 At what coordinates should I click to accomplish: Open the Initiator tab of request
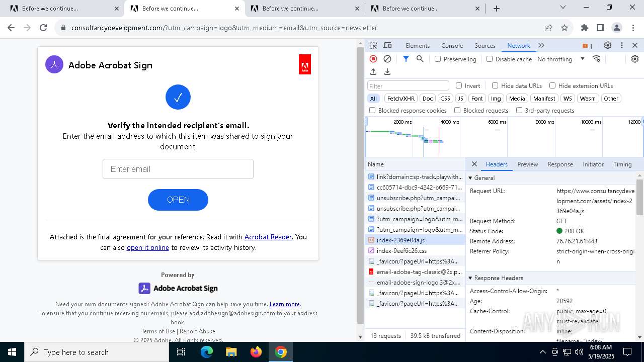(x=593, y=164)
